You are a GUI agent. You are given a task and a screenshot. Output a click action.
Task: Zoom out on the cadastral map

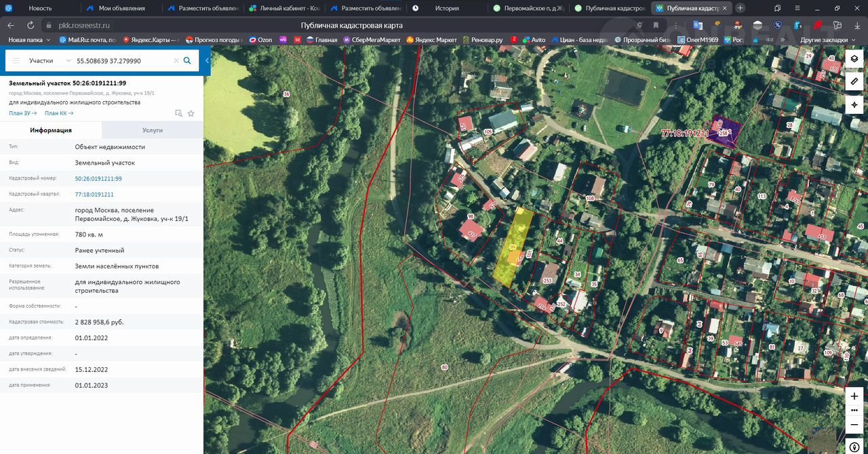pyautogui.click(x=854, y=425)
